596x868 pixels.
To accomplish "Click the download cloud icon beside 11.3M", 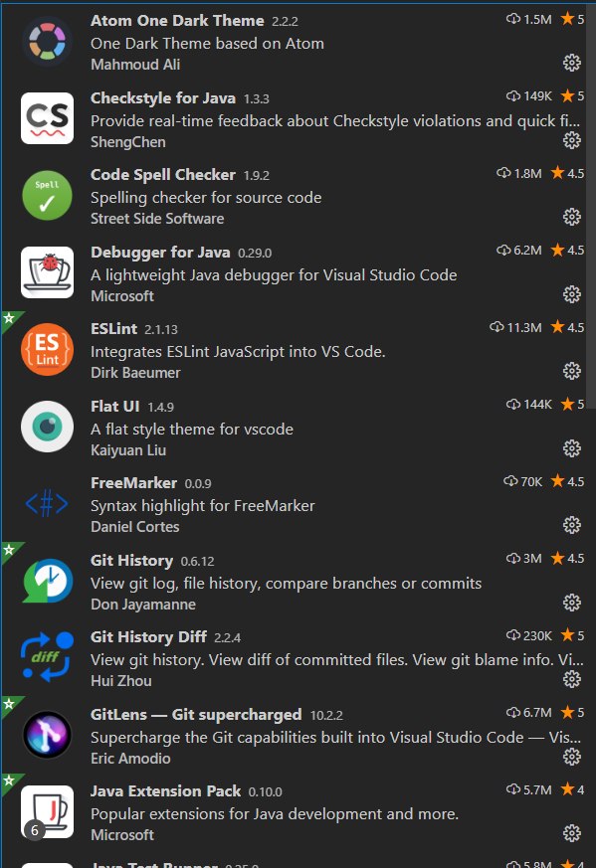I will pyautogui.click(x=497, y=327).
